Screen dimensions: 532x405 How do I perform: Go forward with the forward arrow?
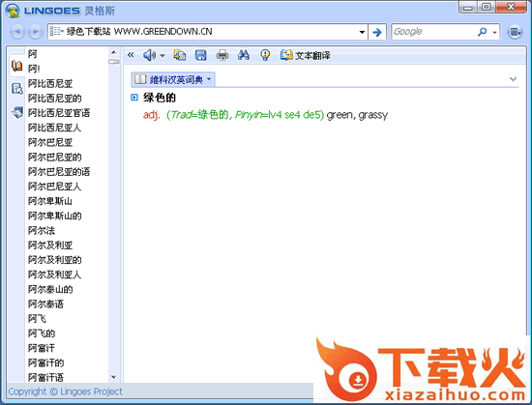pos(35,32)
